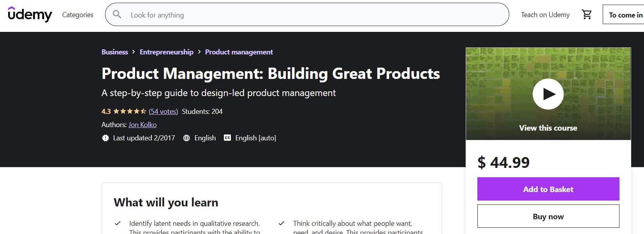Screen dimensions: 644x234
Task: Go to the Entrepreneurship breadcrumb
Action: tap(166, 52)
